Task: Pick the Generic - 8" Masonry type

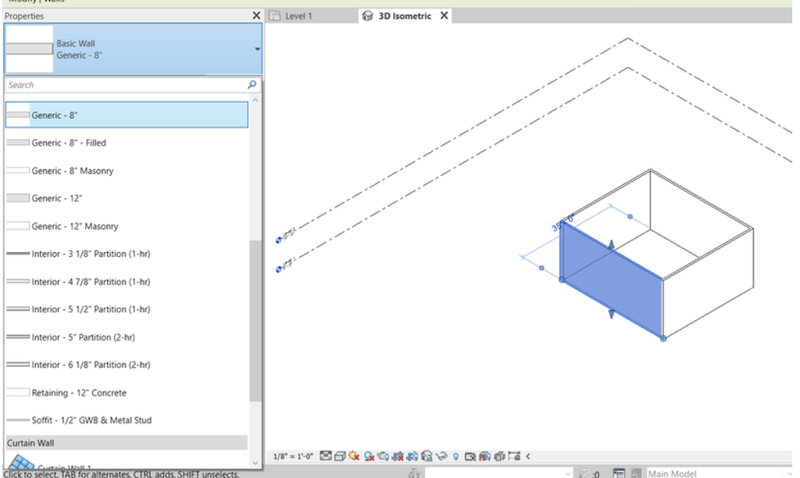Action: (x=127, y=170)
